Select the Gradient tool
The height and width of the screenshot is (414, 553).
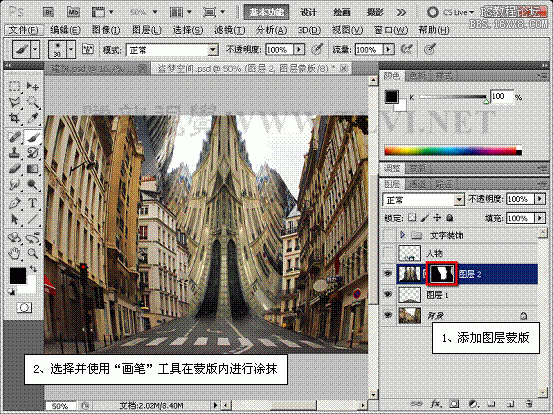33,169
